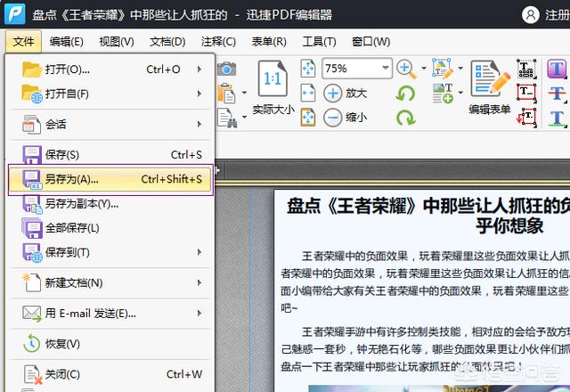Screen dimensions: 570x392
Task: Open the 工具(T) menu
Action: coord(319,42)
